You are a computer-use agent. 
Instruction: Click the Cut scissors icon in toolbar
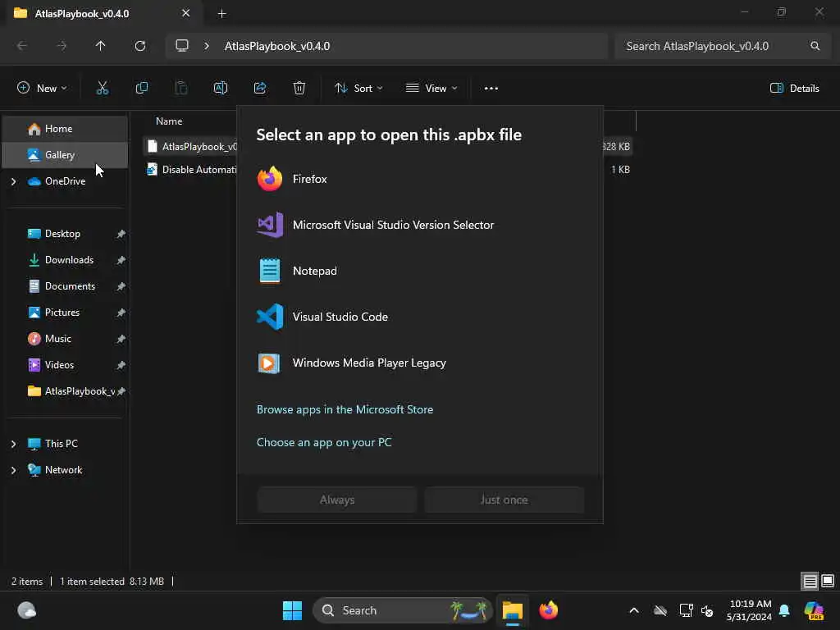(103, 89)
